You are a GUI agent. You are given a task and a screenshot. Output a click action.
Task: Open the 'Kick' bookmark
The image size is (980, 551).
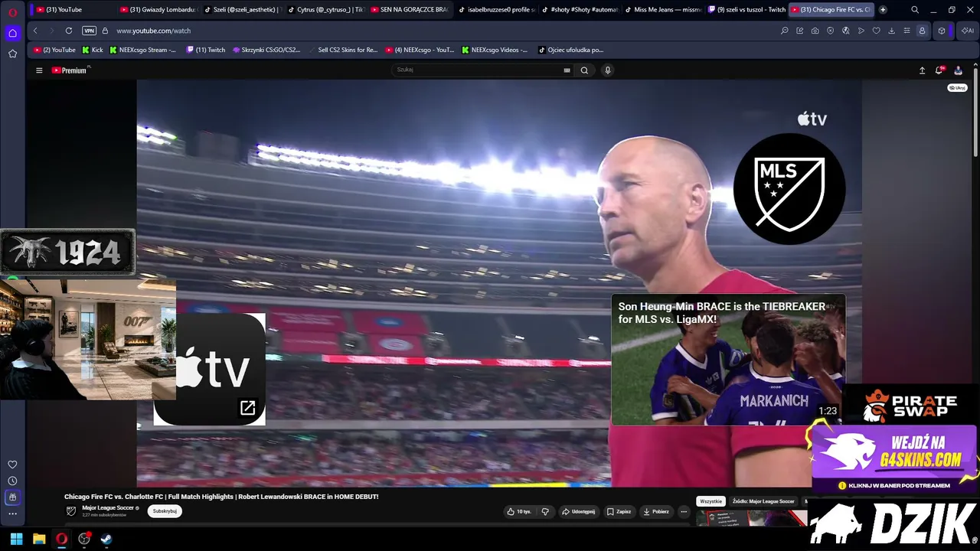(x=92, y=50)
